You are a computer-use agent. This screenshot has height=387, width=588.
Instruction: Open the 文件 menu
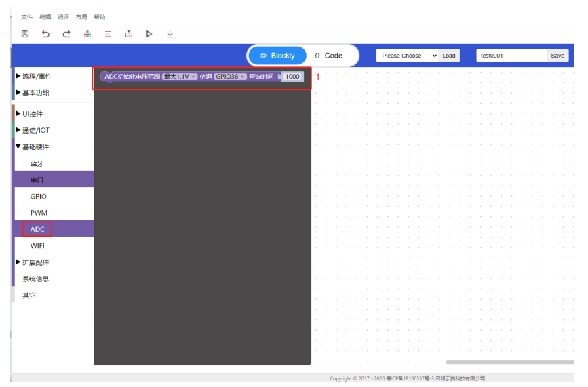point(27,17)
